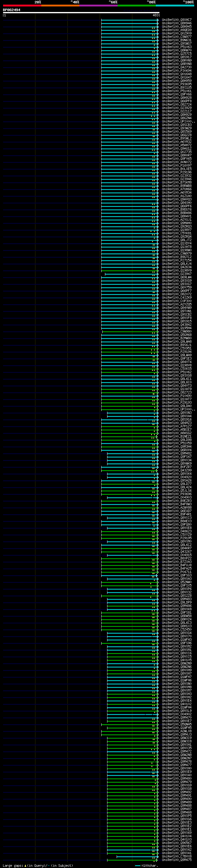Click hit name UniRef100_Q9M482
Image resolution: width=197 pixels, height=868 pixels.
(x=177, y=453)
